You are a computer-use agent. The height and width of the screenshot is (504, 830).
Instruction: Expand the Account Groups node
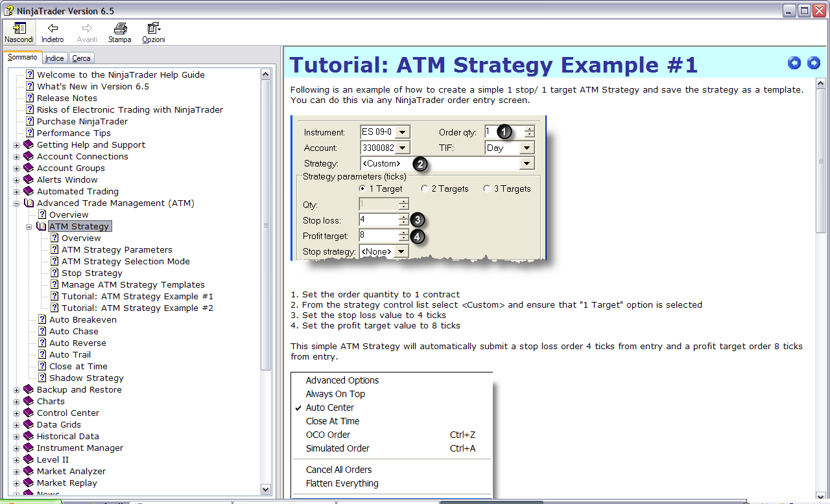17,168
